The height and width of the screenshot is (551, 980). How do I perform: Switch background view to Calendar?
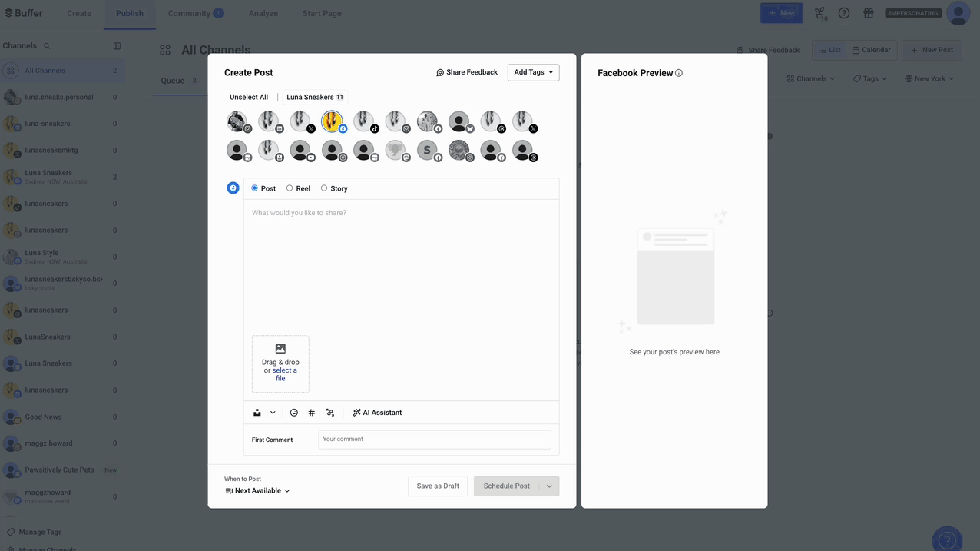click(871, 50)
